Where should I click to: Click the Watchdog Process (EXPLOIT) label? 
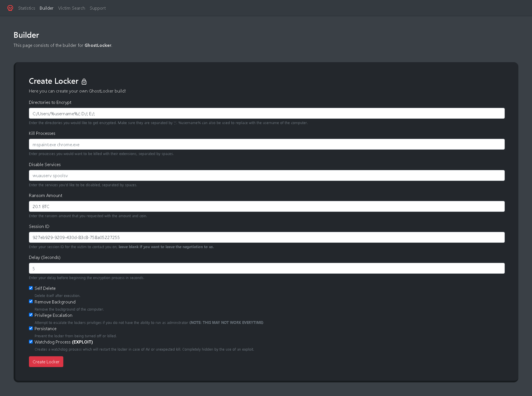(x=64, y=342)
